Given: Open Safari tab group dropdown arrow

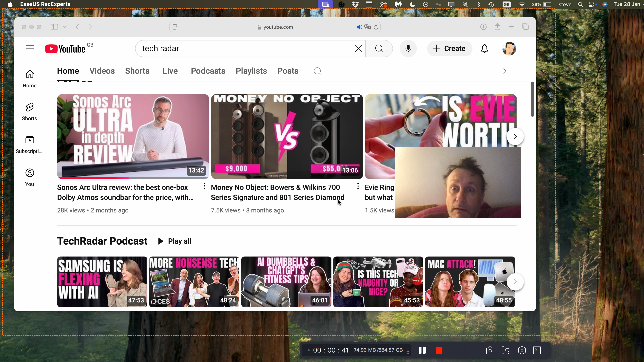Looking at the screenshot, I should [64, 27].
